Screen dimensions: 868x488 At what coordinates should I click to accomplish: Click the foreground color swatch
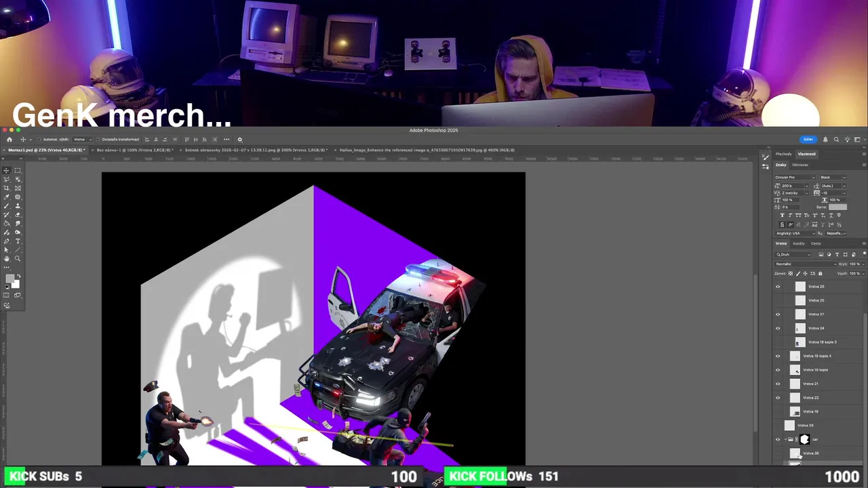tap(9, 278)
